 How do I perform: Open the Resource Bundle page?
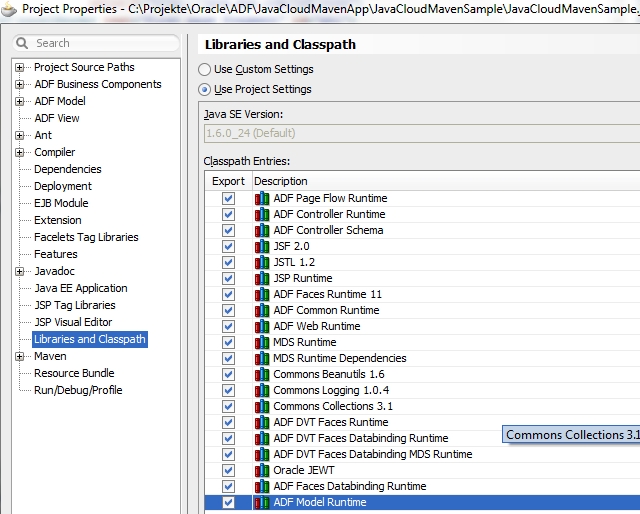point(74,373)
